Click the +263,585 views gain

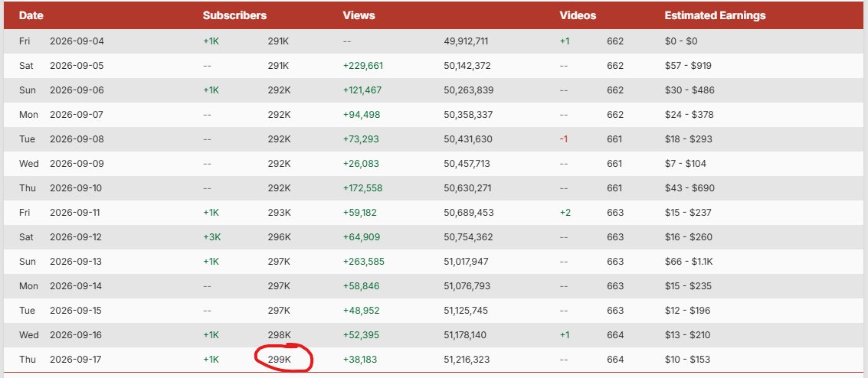(364, 262)
